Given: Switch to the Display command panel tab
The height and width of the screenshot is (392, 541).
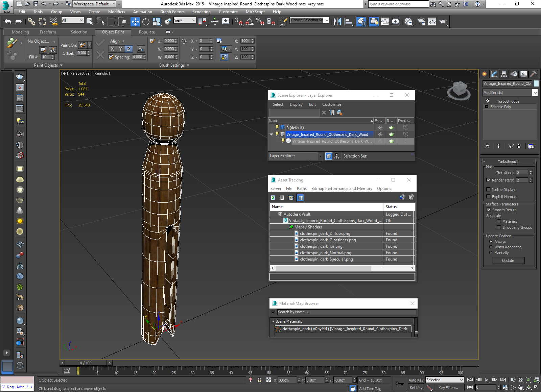Looking at the screenshot, I should tap(524, 74).
